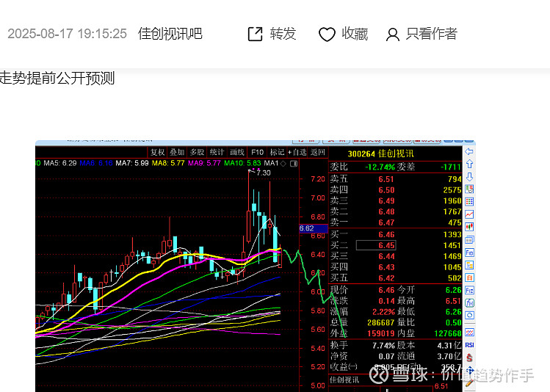Click the 卖一 price 6.47
This screenshot has height=392, width=550.
(x=386, y=222)
